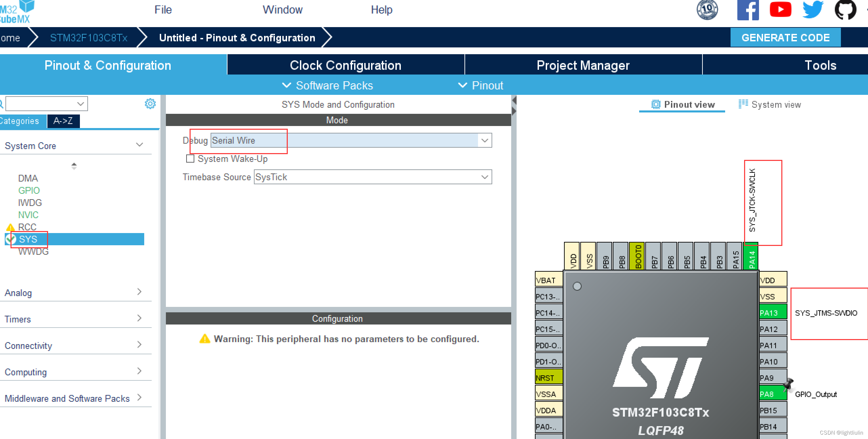Select IWDG in System Core list
This screenshot has height=439, width=868.
tap(30, 203)
